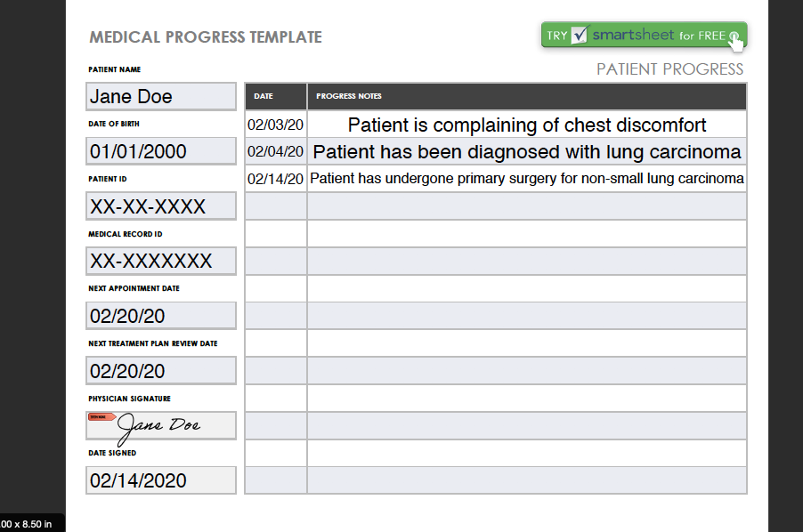Click the Smartsheet checkmark logo icon
The height and width of the screenshot is (532, 803).
tap(580, 35)
